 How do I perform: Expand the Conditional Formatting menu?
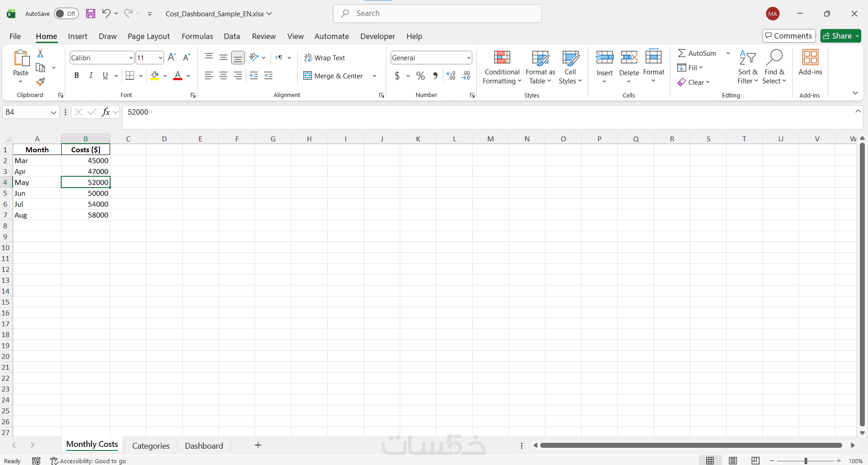[502, 67]
